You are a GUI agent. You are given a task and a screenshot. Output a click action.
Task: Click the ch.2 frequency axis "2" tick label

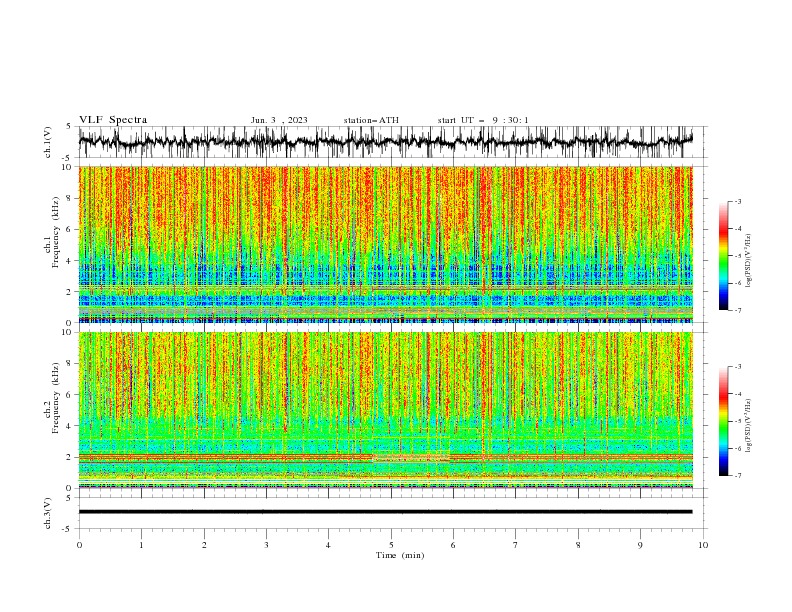coord(70,457)
